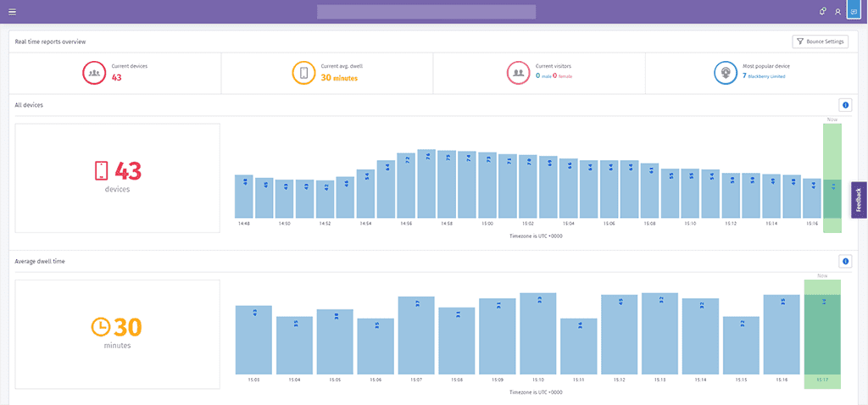Open the Feedback side tab
The height and width of the screenshot is (405, 868).
[x=859, y=200]
